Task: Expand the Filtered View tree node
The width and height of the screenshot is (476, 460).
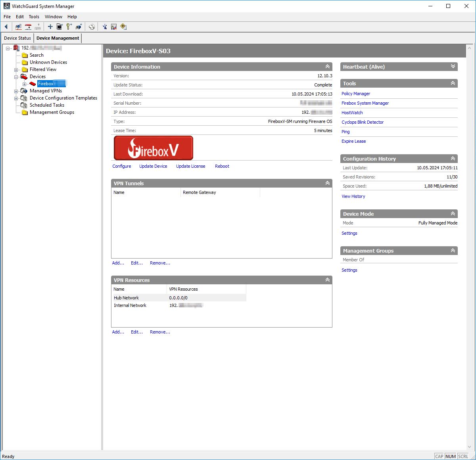Action: (16, 69)
